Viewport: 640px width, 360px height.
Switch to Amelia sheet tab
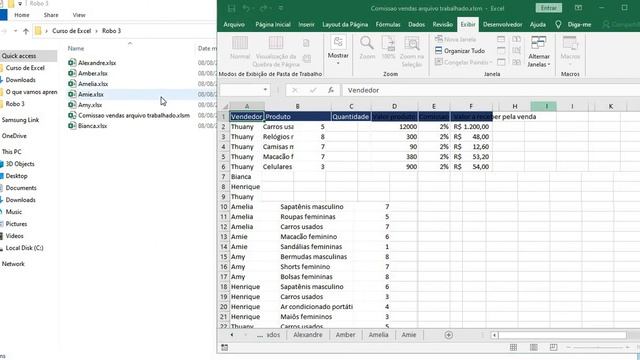click(378, 335)
